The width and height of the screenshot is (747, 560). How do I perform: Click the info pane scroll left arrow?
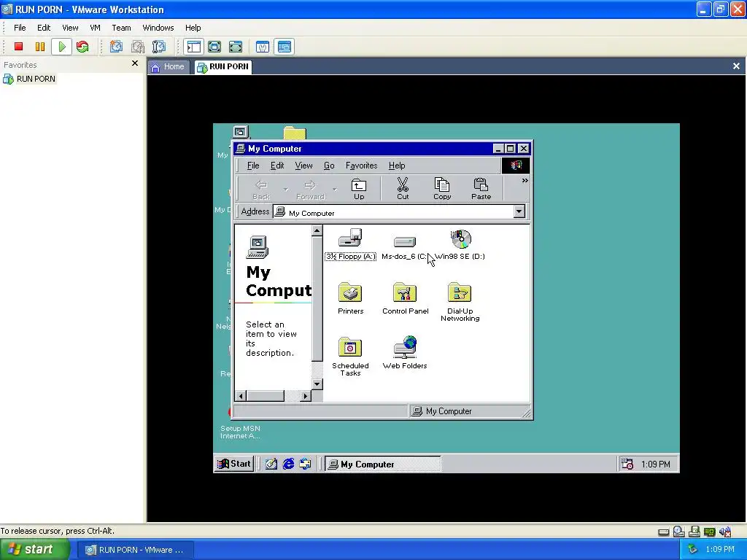pyautogui.click(x=241, y=396)
